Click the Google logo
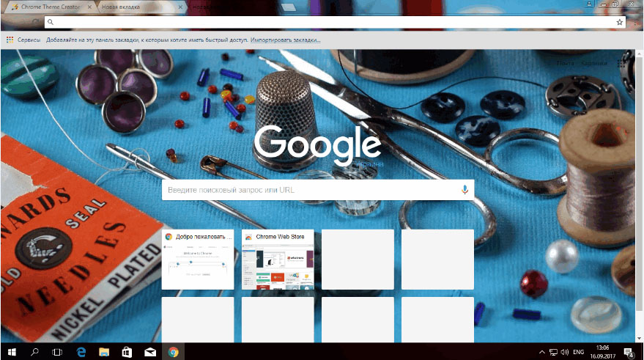Screen dimensions: 644x360 [x=317, y=145]
